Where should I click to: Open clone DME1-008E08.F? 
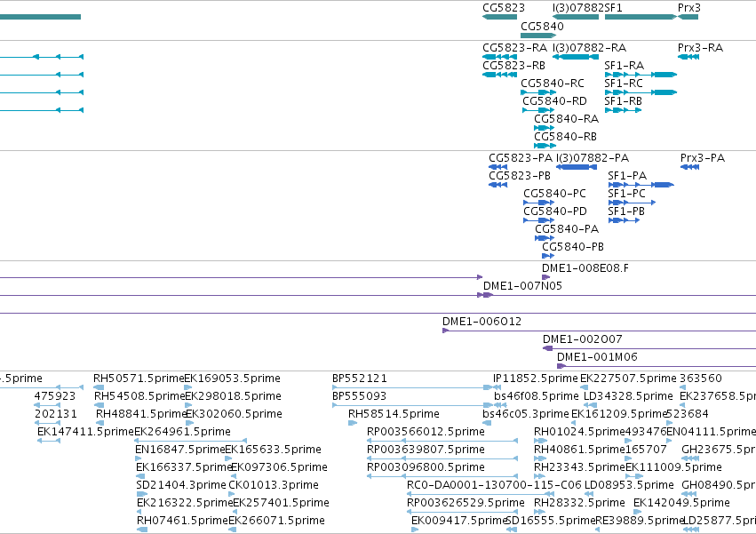click(x=545, y=277)
